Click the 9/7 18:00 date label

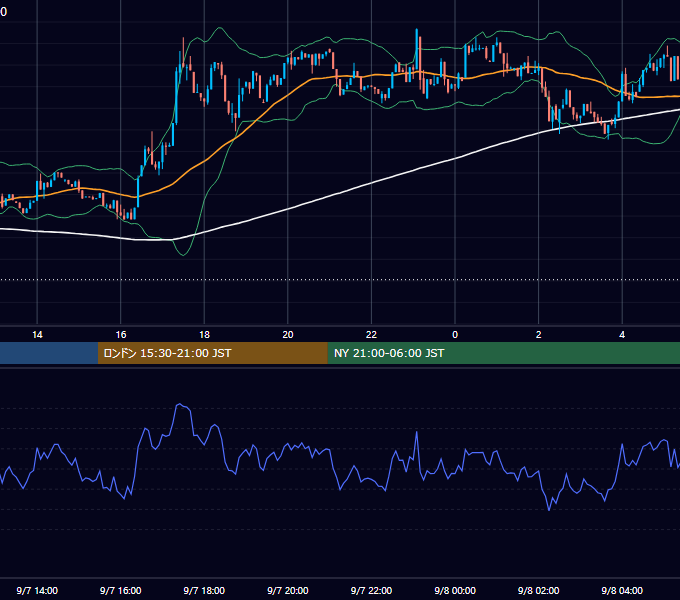(204, 590)
